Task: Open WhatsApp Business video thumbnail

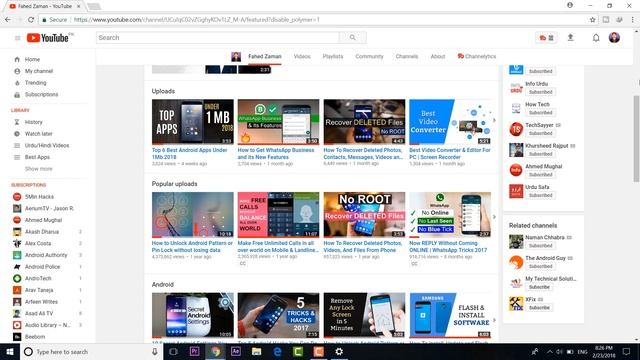Action: coord(278,122)
